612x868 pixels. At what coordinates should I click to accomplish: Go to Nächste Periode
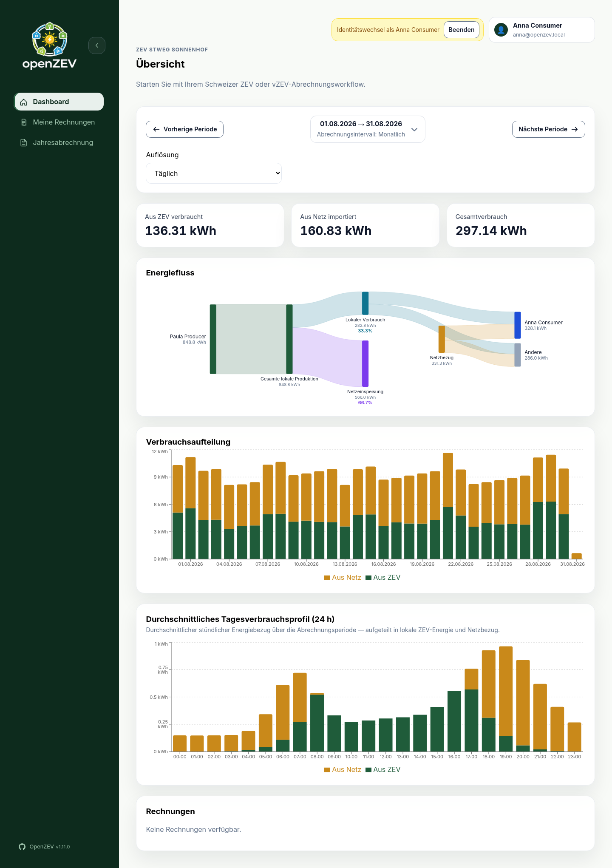coord(548,129)
